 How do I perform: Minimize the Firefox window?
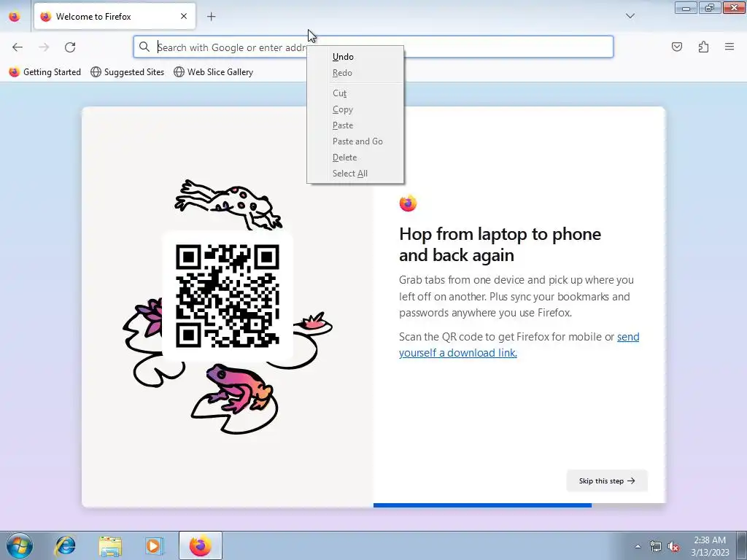pyautogui.click(x=686, y=7)
